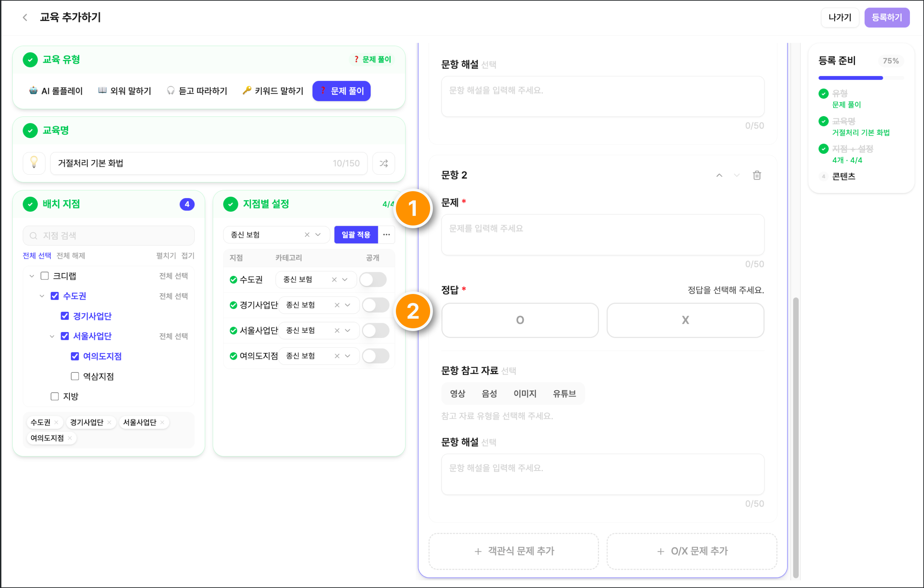Click the search icon in 지점 검색
Image resolution: width=924 pixels, height=588 pixels.
[x=33, y=236]
